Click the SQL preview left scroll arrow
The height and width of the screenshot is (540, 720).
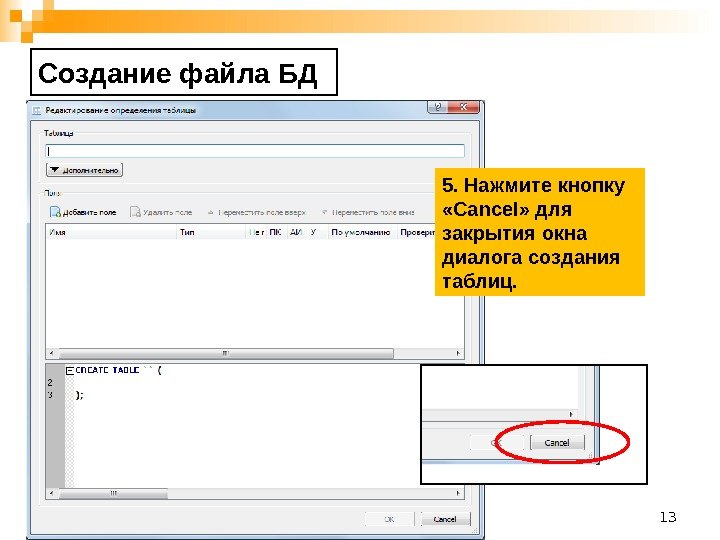coord(51,493)
